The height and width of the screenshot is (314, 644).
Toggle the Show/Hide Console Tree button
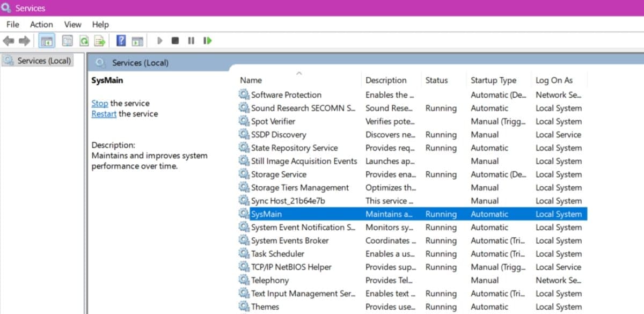pyautogui.click(x=47, y=41)
